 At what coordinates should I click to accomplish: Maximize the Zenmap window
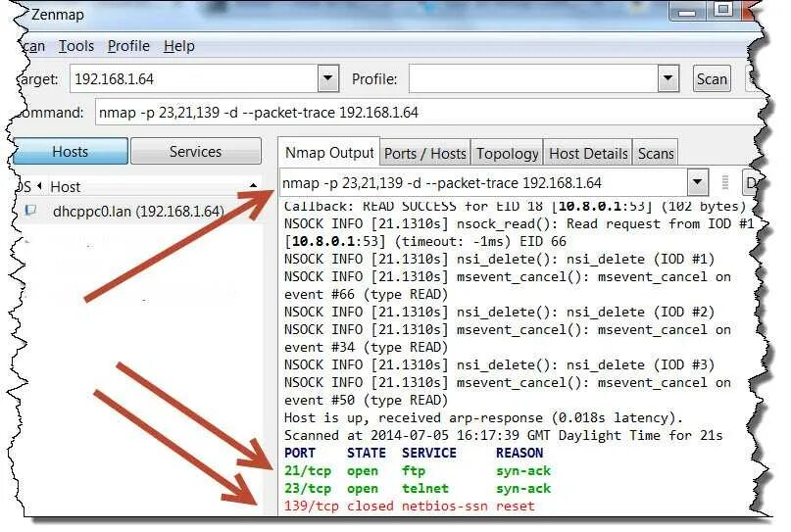723,10
